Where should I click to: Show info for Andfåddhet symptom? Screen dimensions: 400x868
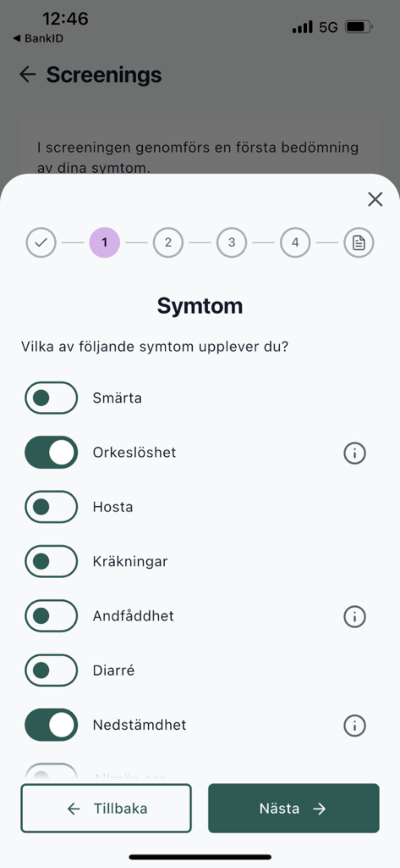pos(354,616)
